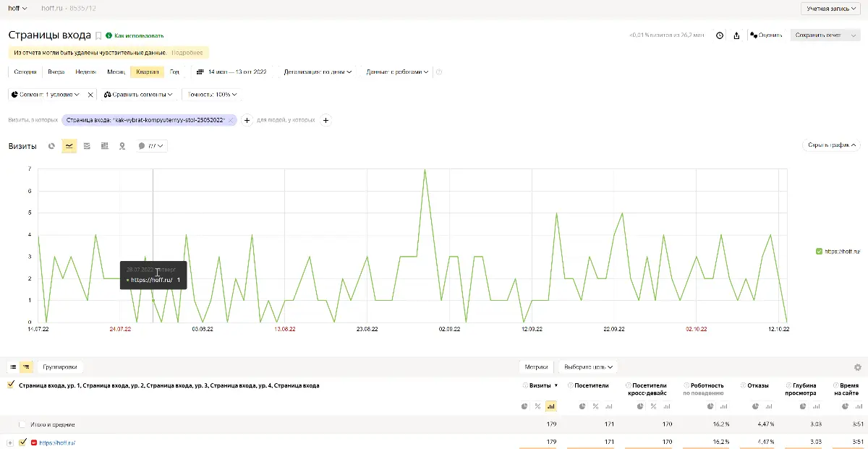Open Детализация по дням dropdown
Viewport: 868px width, 449px height.
coord(318,72)
